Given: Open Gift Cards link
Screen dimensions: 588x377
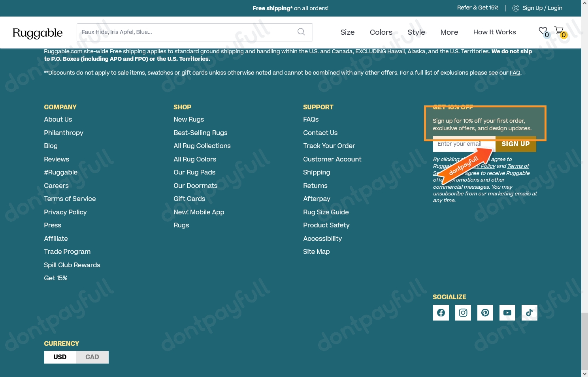Looking at the screenshot, I should (190, 199).
